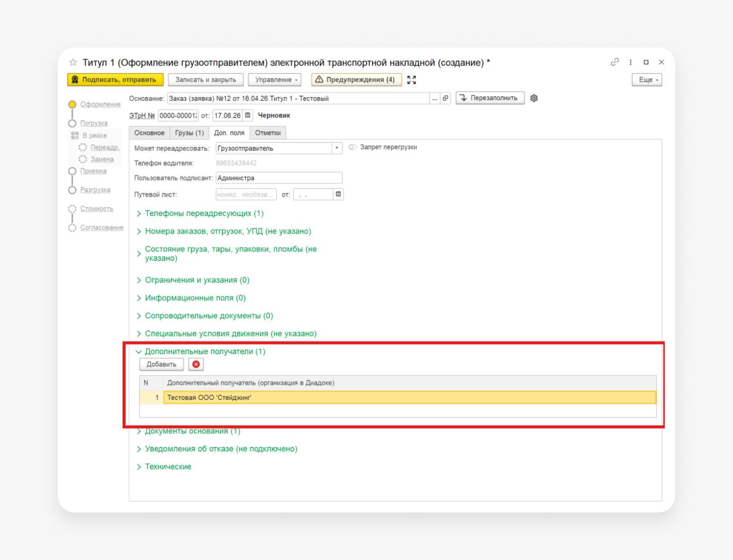
Task: Select the В рейсе QR stage icon
Action: (75, 135)
